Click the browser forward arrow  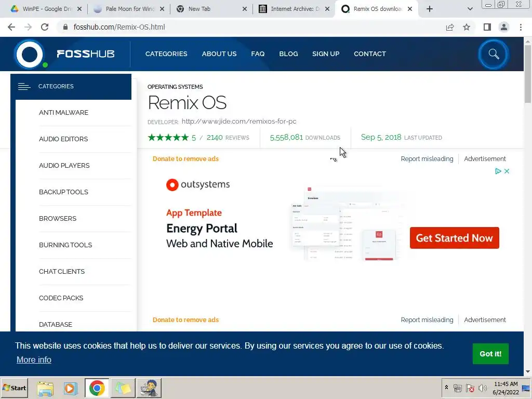(x=28, y=27)
